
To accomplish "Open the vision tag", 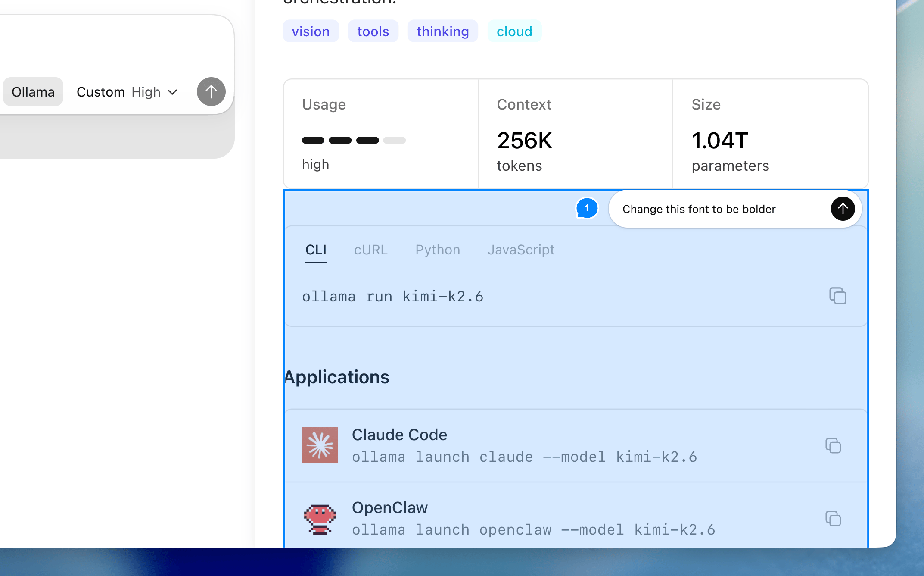I will pyautogui.click(x=311, y=31).
